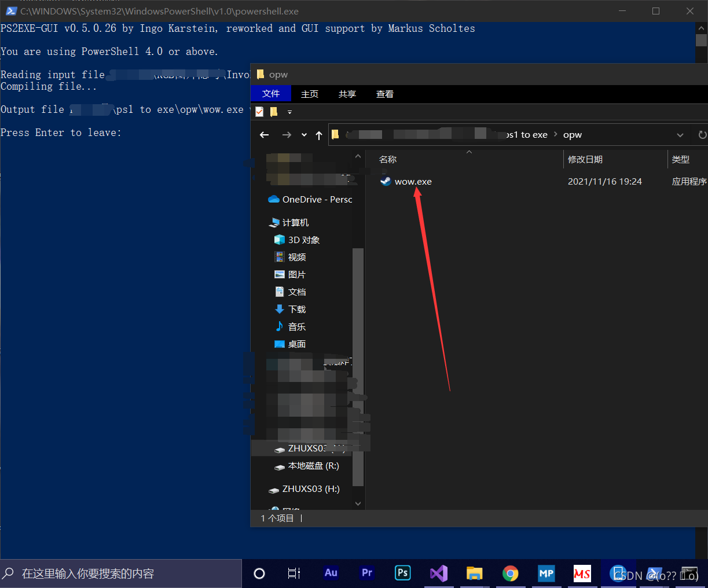This screenshot has height=588, width=708.
Task: Go up one folder level
Action: coord(319,135)
